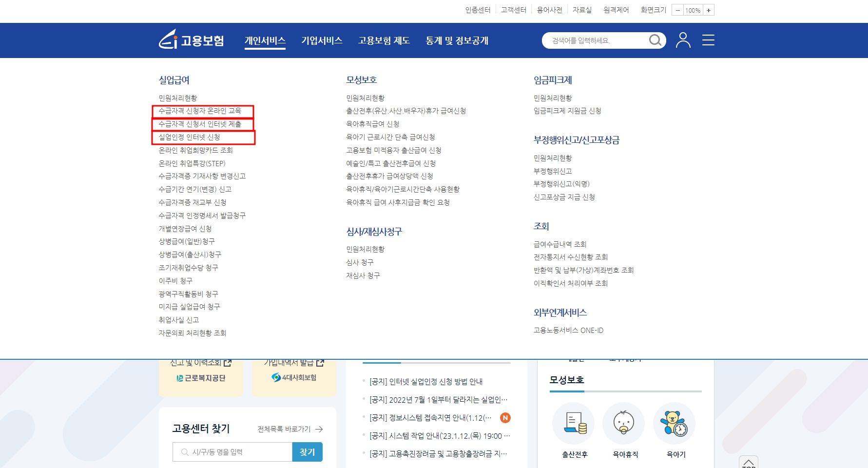Click the 실업급여 section heading
868x468 pixels.
click(x=174, y=80)
